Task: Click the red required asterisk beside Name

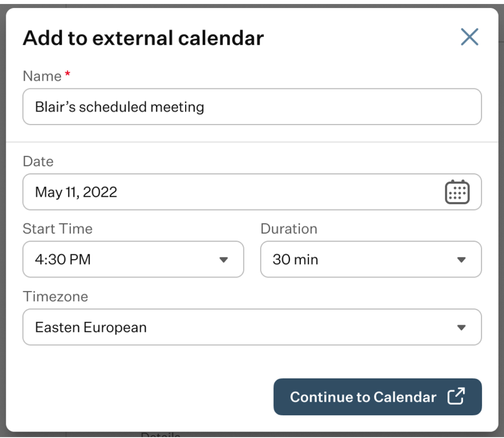Action: pos(67,74)
